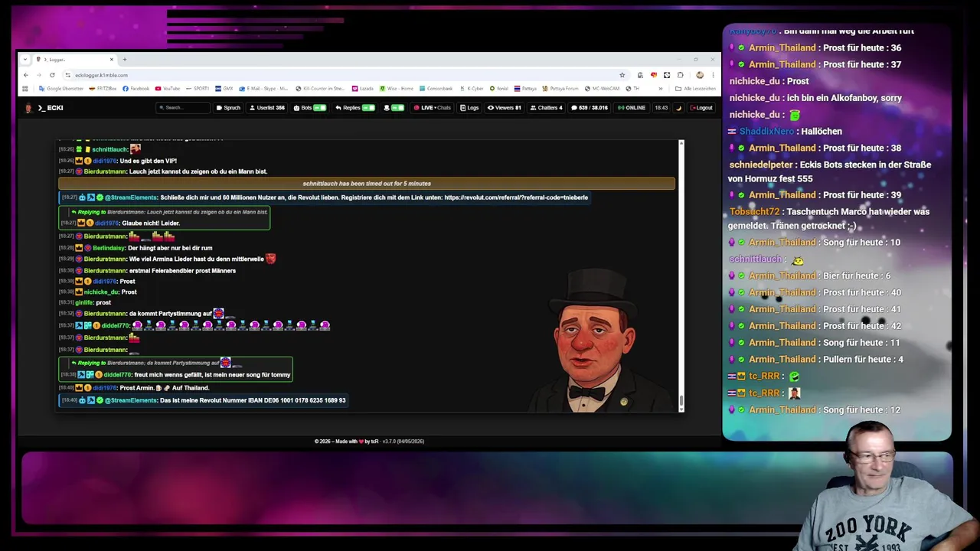Select the Logger browser tab
Screen dimensions: 980x551
pos(74,59)
